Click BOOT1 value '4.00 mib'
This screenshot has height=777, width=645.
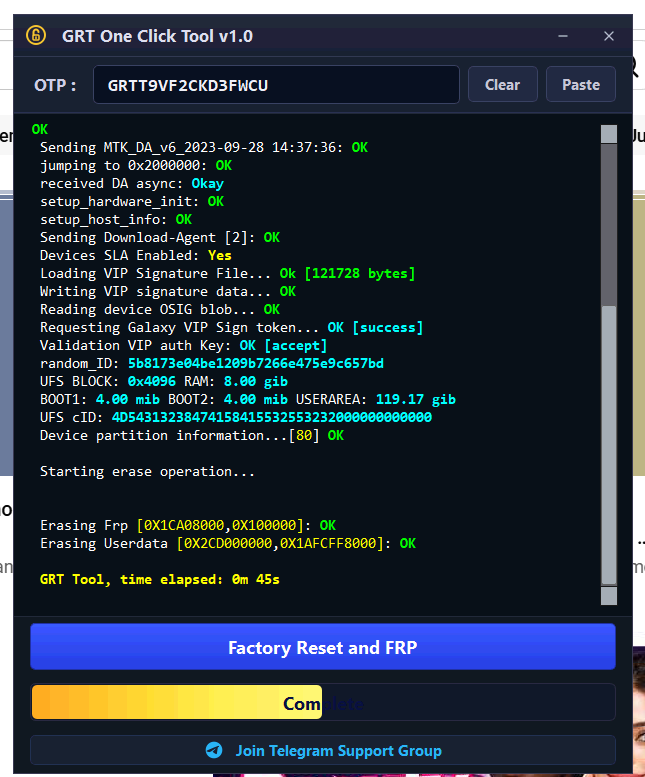coord(128,399)
